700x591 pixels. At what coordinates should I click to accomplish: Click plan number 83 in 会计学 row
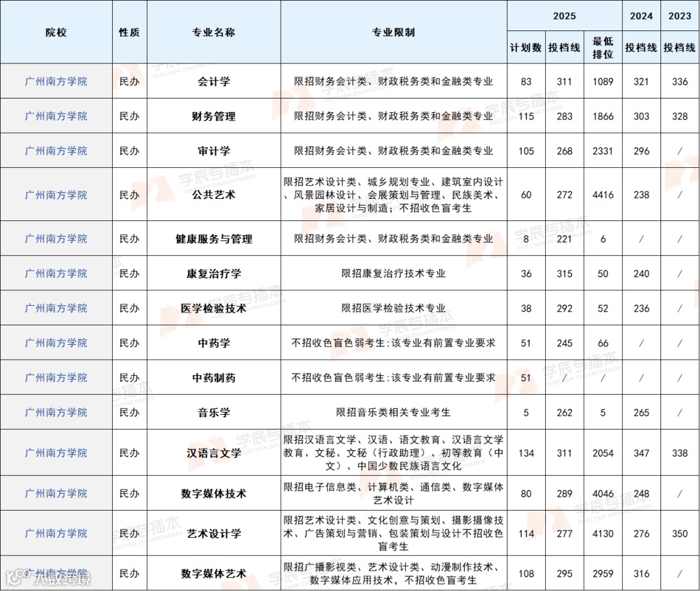point(526,82)
